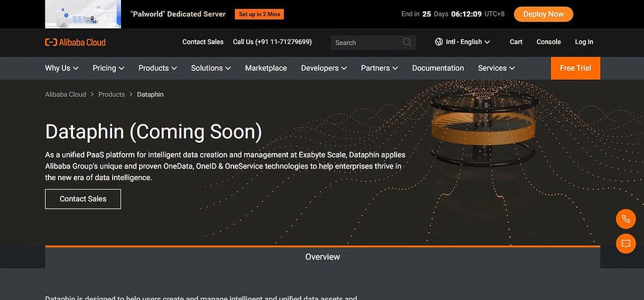The height and width of the screenshot is (300, 644).
Task: Click the globe language icon
Action: 439,42
